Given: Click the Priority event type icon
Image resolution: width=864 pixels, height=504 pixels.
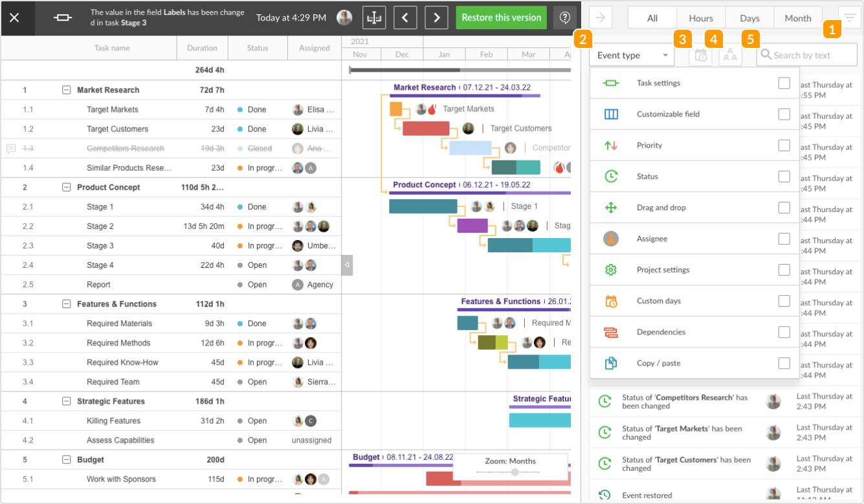Looking at the screenshot, I should click(x=610, y=145).
